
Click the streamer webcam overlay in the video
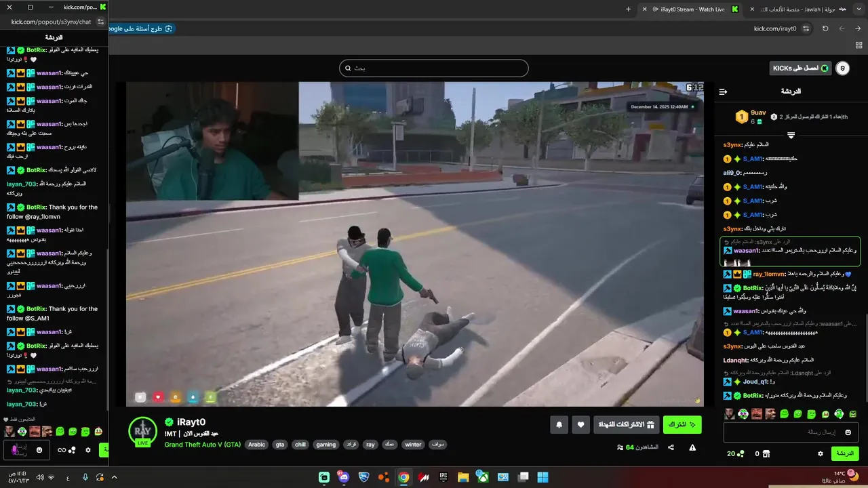[x=212, y=141]
